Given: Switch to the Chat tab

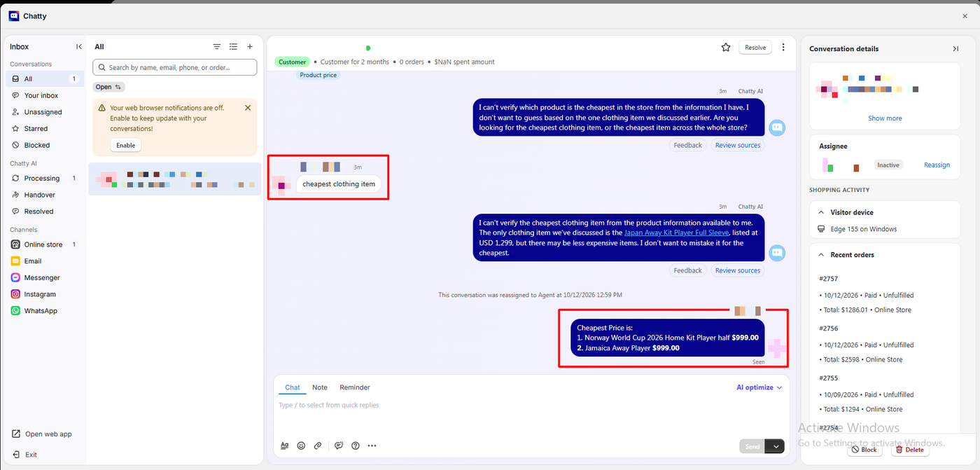Looking at the screenshot, I should [x=293, y=387].
